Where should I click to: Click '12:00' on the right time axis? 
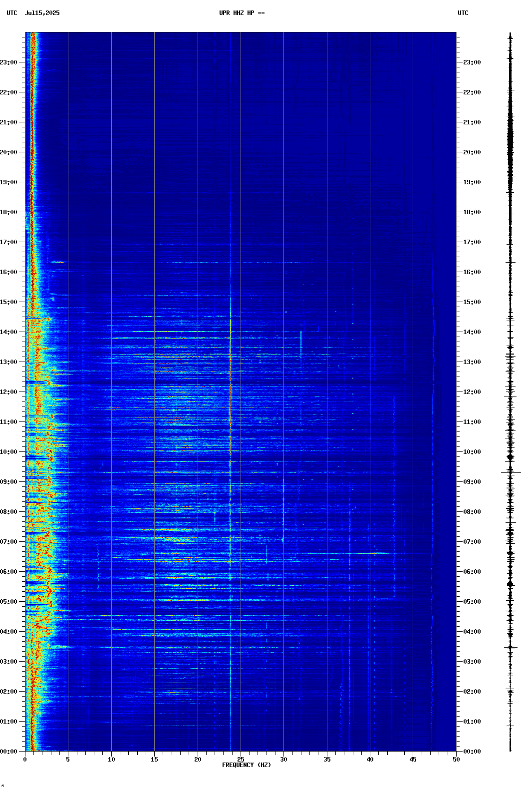tap(472, 392)
